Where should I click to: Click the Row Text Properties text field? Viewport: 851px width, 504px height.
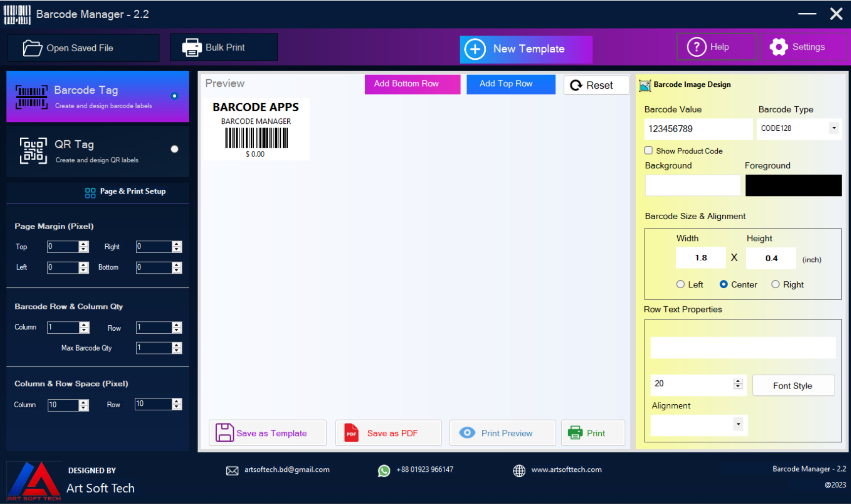743,348
